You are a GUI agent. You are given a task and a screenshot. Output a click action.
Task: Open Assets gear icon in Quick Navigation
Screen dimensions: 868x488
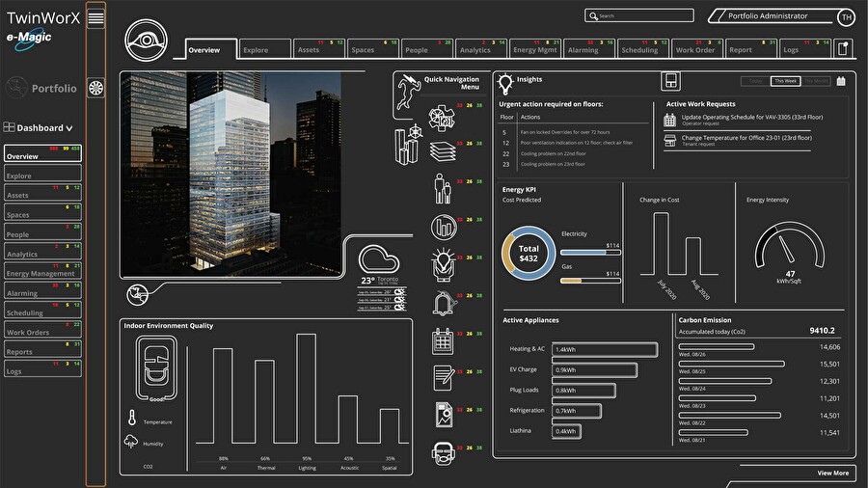[442, 118]
